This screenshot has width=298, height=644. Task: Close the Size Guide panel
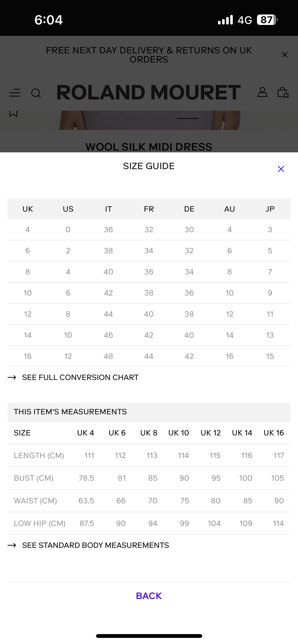[281, 169]
